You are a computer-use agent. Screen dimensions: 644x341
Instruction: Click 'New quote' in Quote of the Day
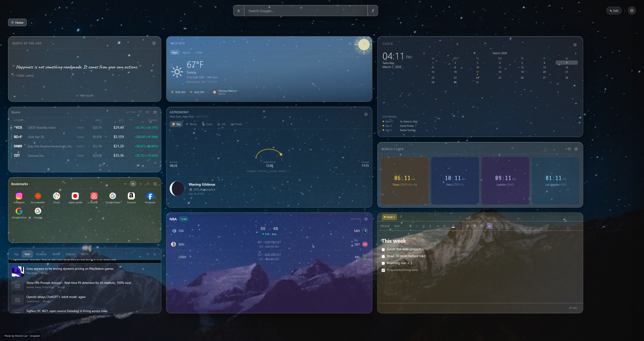coord(85,95)
